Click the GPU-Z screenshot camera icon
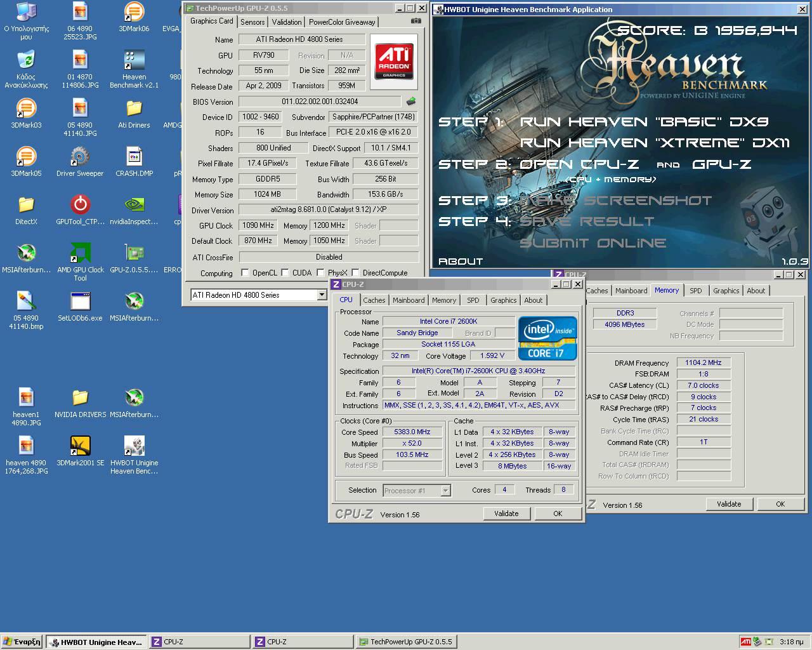This screenshot has height=650, width=812. (416, 21)
